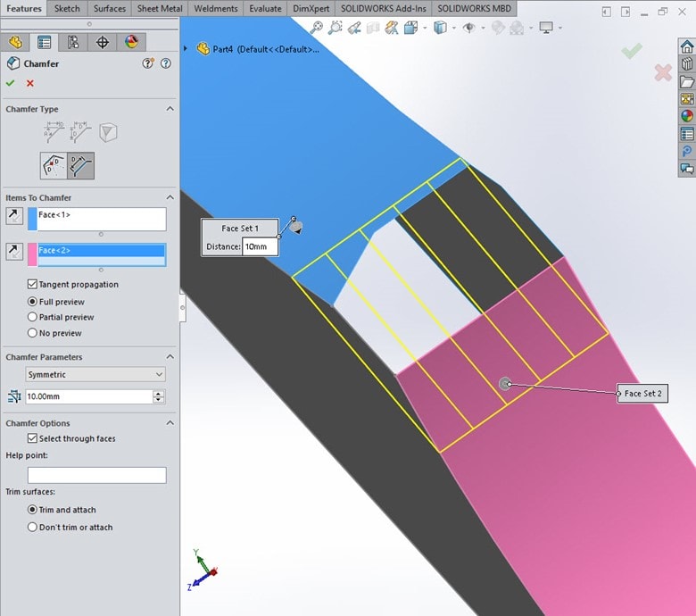Image resolution: width=696 pixels, height=616 pixels.
Task: Select the Offset Face chamfer type
Action: coord(54,165)
